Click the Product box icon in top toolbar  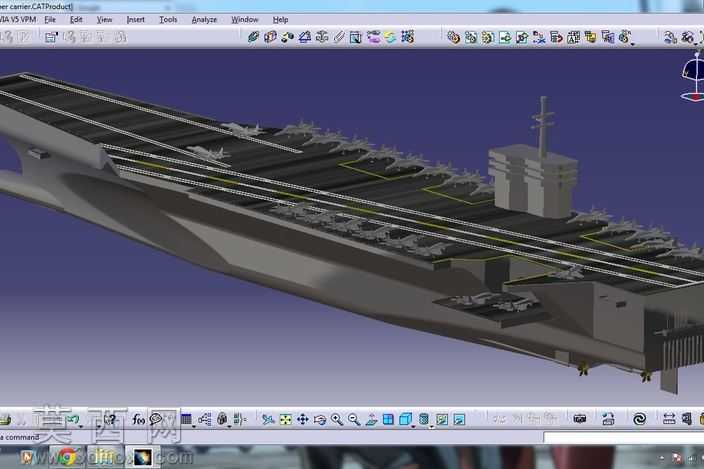click(x=270, y=37)
